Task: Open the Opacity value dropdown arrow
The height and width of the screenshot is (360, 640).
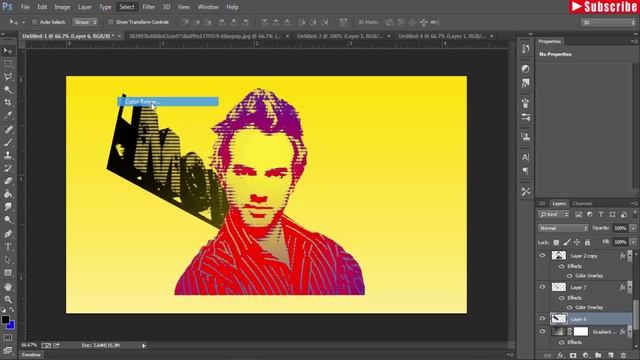Action: click(x=633, y=228)
